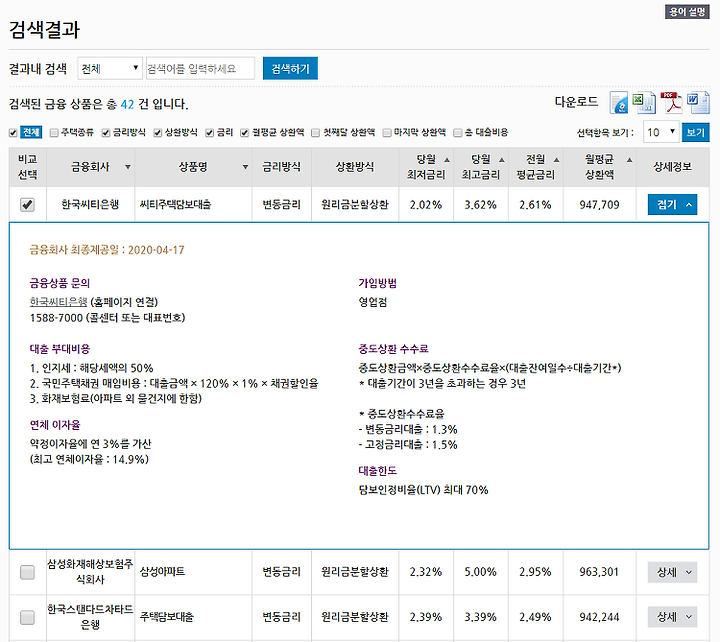Viewport: 720px width, 642px height.
Task: Uncheck the 금리방식 column checkbox
Action: 106,133
